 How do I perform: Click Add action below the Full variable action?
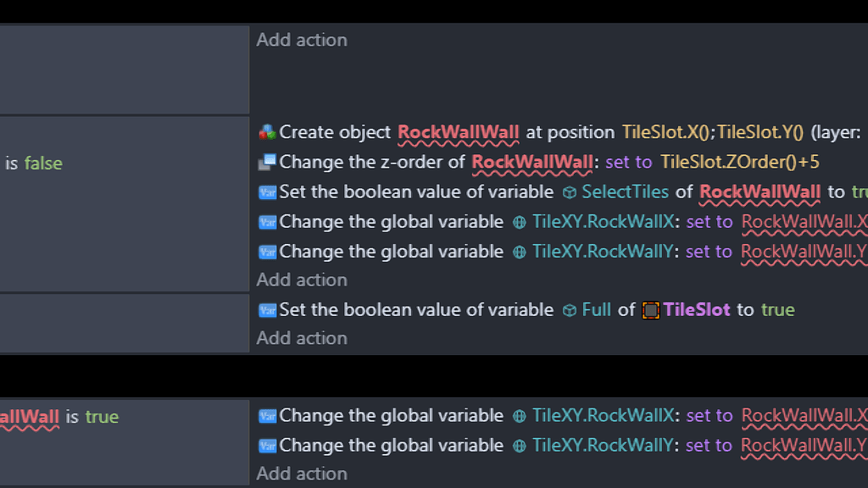pyautogui.click(x=301, y=337)
